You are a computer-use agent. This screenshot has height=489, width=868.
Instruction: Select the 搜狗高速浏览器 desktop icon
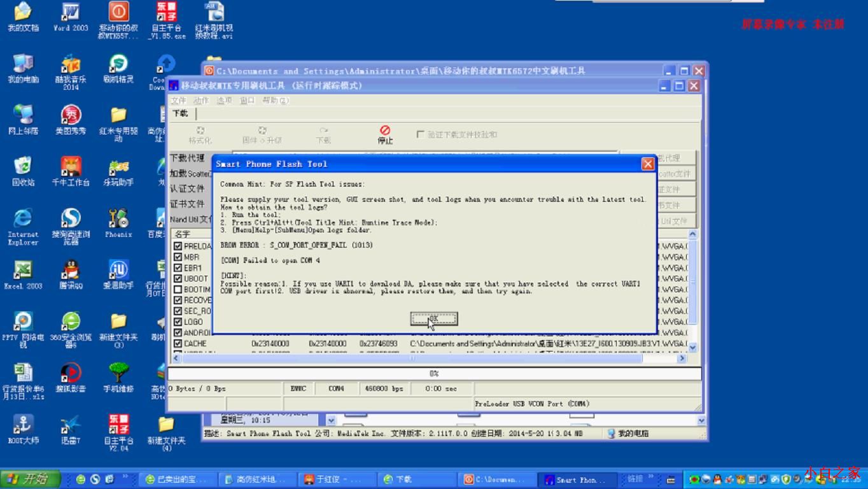(x=71, y=227)
